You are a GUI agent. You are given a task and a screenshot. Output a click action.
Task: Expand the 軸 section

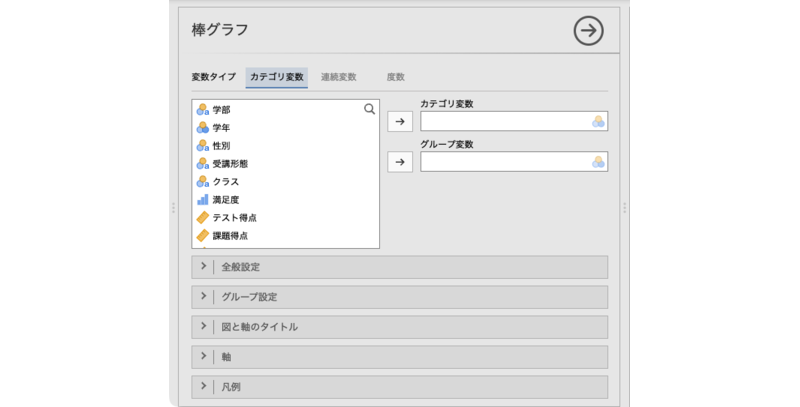(x=399, y=357)
